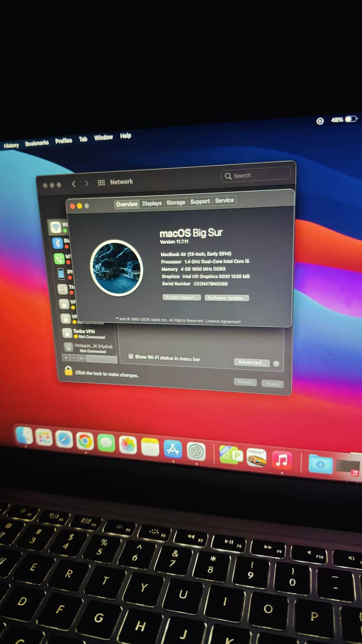Select the iPhone USB service icon
Image resolution: width=362 pixels, height=644 pixels.
click(x=61, y=274)
